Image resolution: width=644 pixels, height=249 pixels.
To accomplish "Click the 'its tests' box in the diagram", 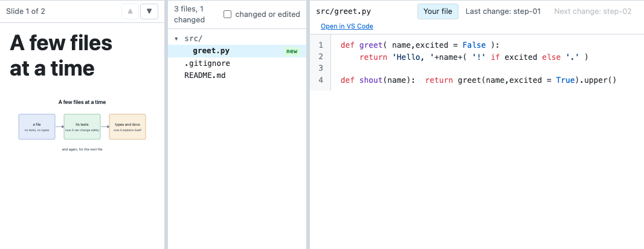I will coord(82,126).
